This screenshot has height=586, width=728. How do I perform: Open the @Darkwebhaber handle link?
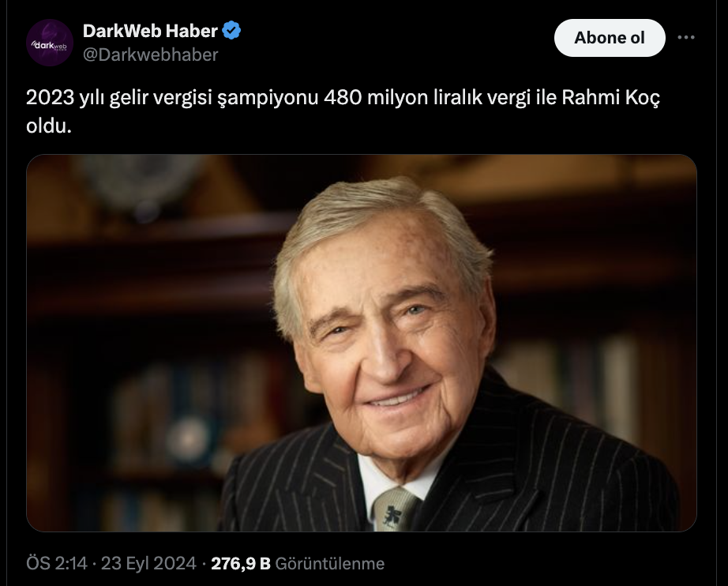151,54
